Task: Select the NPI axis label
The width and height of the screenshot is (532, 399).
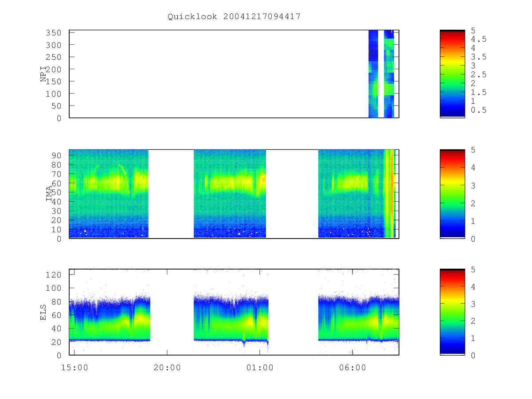Action: (44, 74)
